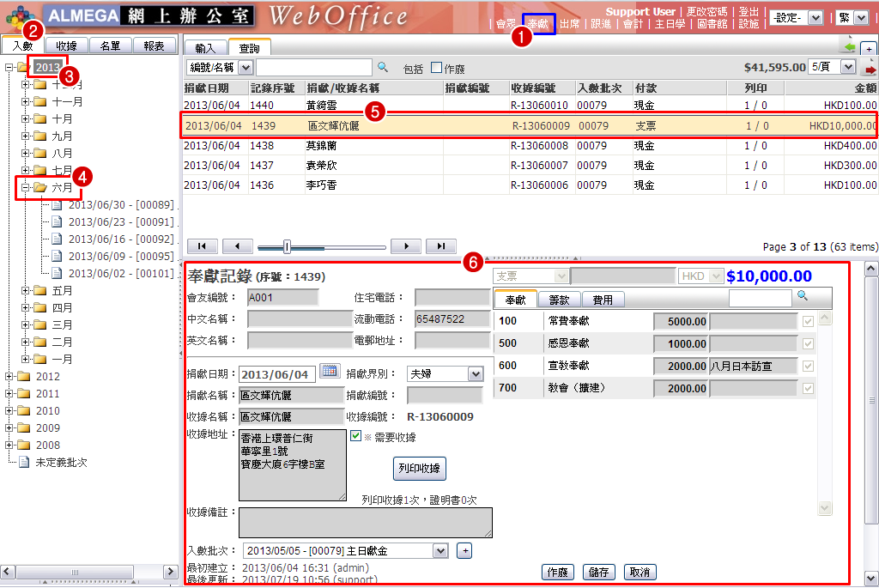Go to the next page of records
The image size is (879, 588).
click(x=405, y=246)
